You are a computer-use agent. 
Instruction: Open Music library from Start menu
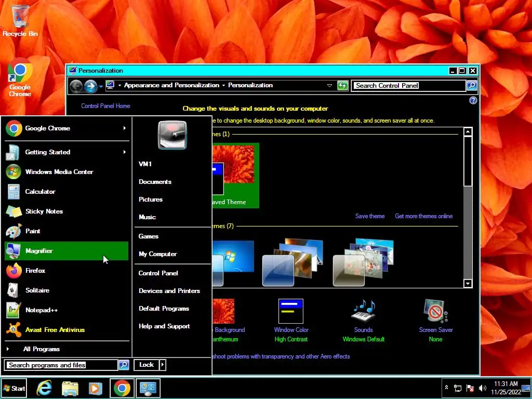147,217
